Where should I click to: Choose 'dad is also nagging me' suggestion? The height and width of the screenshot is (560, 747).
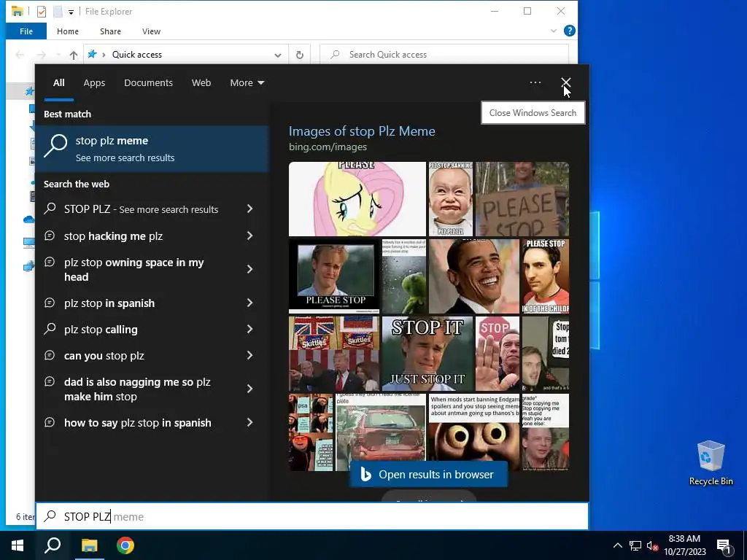(137, 389)
